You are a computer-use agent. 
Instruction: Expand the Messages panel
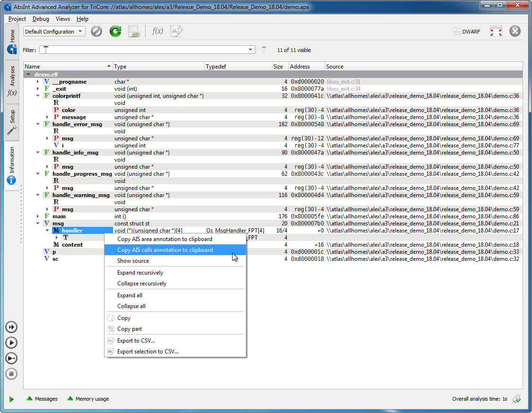click(42, 399)
